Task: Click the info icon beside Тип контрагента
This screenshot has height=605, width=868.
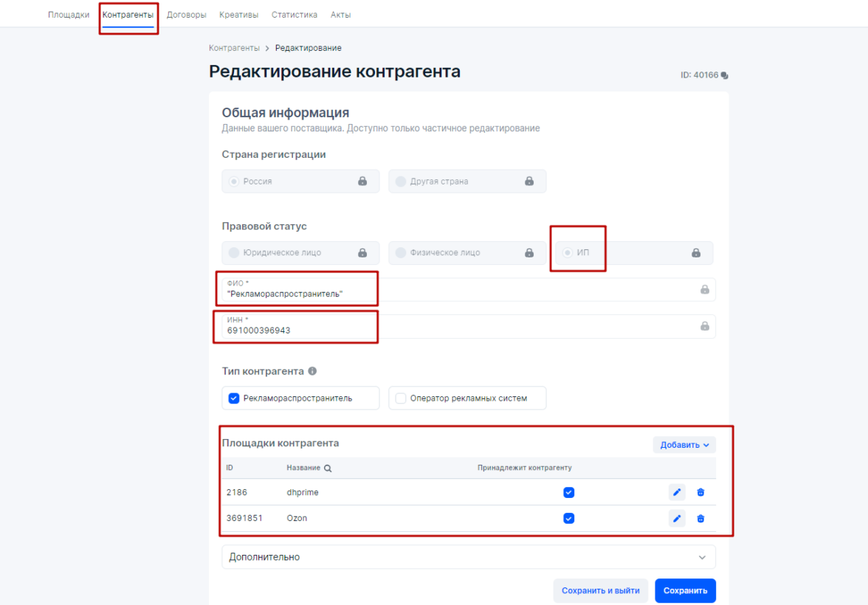Action: pyautogui.click(x=312, y=371)
